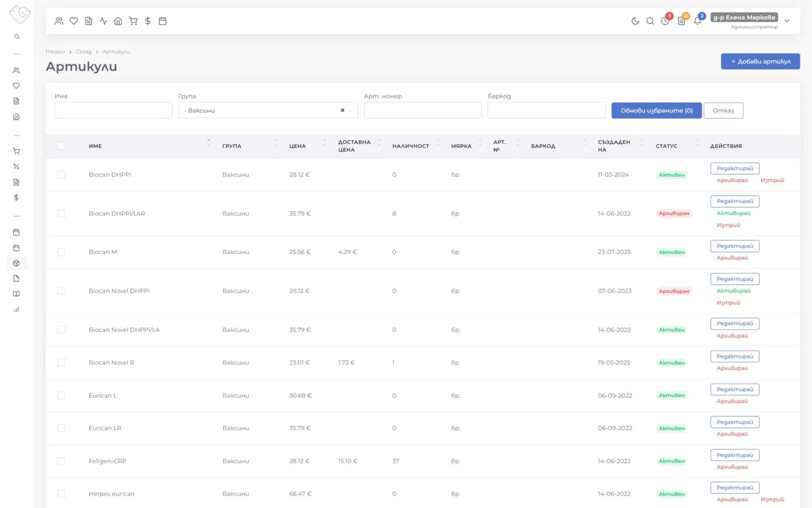Open the bar chart reports icon in sidebar
The width and height of the screenshot is (812, 508).
[x=16, y=310]
